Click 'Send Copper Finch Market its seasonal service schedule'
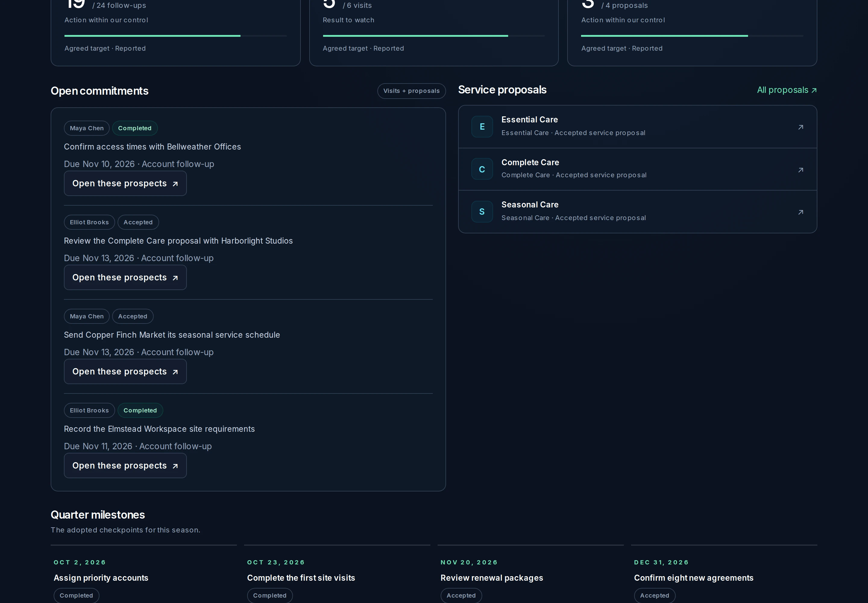The image size is (868, 603). coord(172,335)
